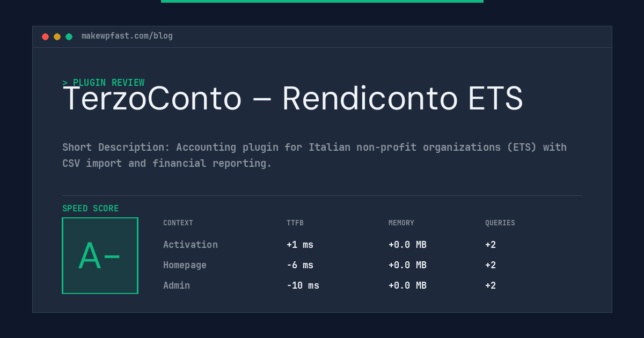Image resolution: width=644 pixels, height=338 pixels.
Task: Click the Activation memory +0.0 MB value
Action: (x=407, y=245)
